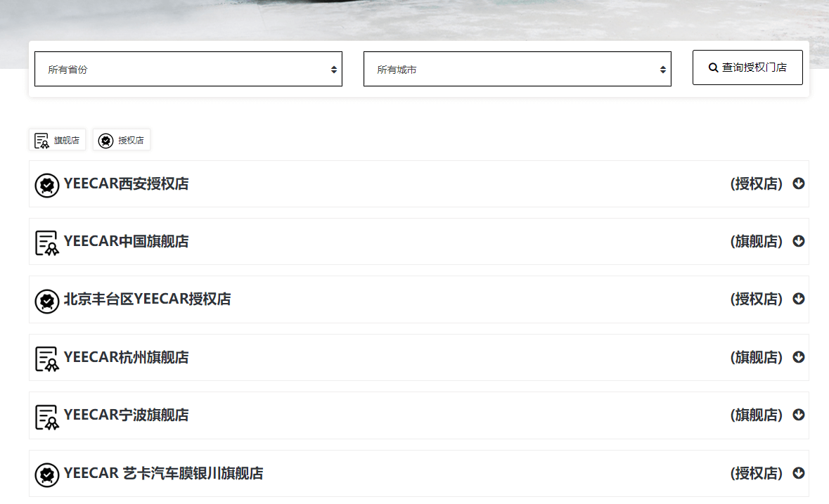The width and height of the screenshot is (829, 504).
Task: Click badge icon beside YEECAR 艺卡汽车膜银川旗舰店
Action: click(x=47, y=475)
